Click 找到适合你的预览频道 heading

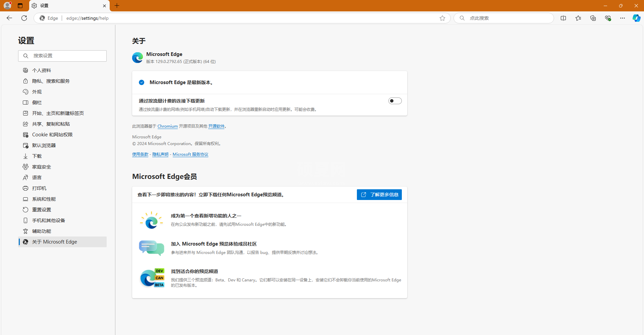pyautogui.click(x=195, y=271)
